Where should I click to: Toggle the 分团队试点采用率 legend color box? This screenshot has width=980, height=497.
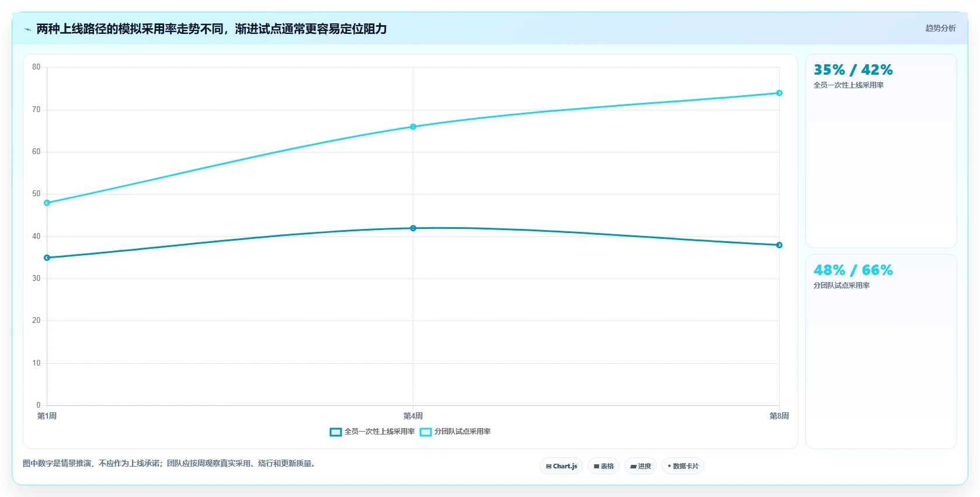tap(426, 432)
